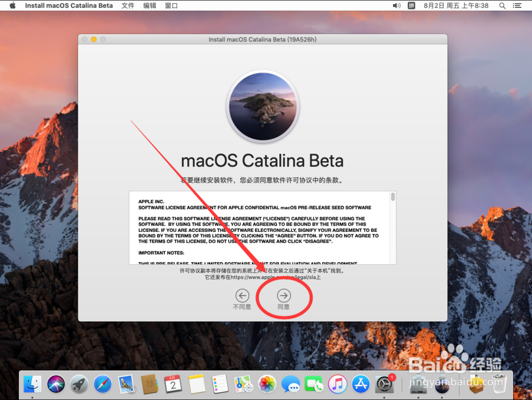Open Contacts book icon in Dock

click(x=149, y=384)
